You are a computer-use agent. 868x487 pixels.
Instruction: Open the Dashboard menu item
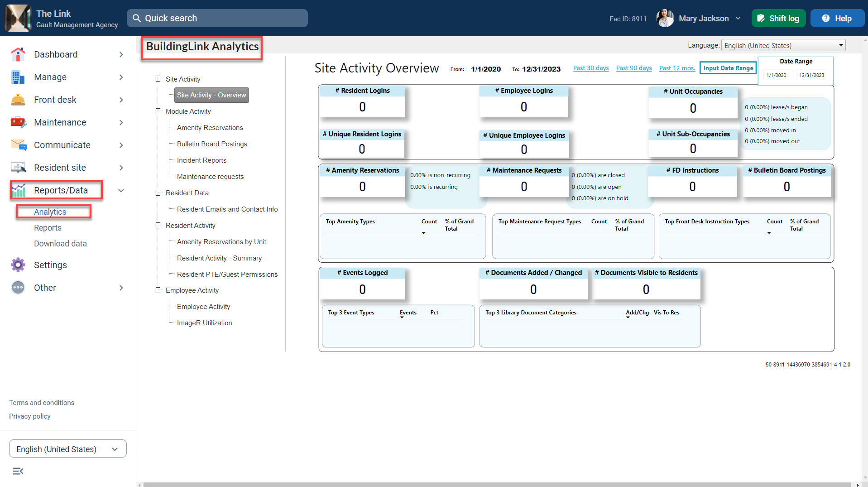click(56, 54)
